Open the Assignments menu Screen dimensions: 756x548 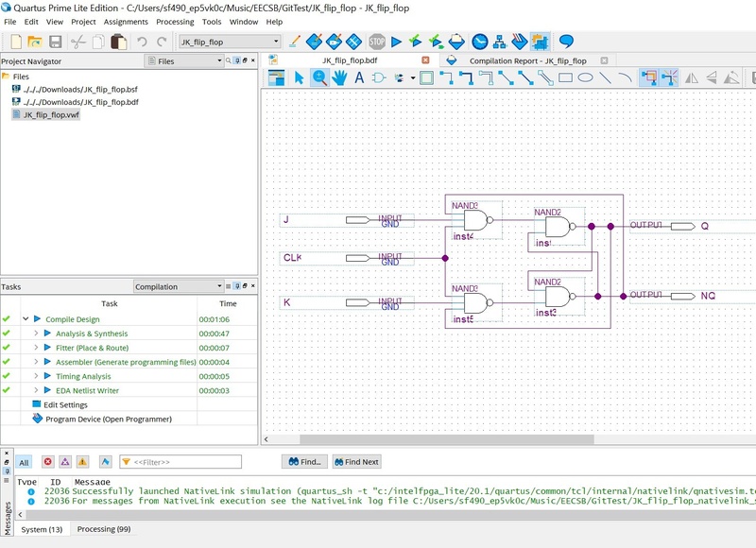tap(126, 21)
